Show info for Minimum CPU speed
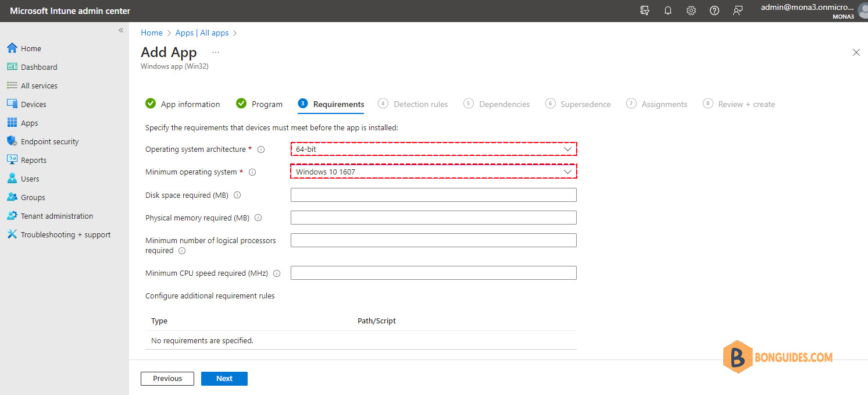Screen dimensions: 868x395 pos(277,273)
